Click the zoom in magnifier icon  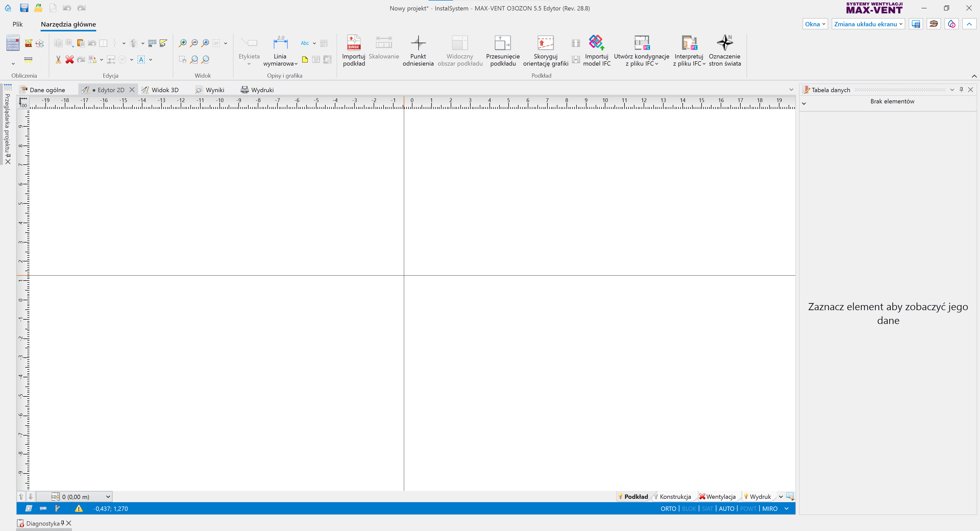coord(183,43)
